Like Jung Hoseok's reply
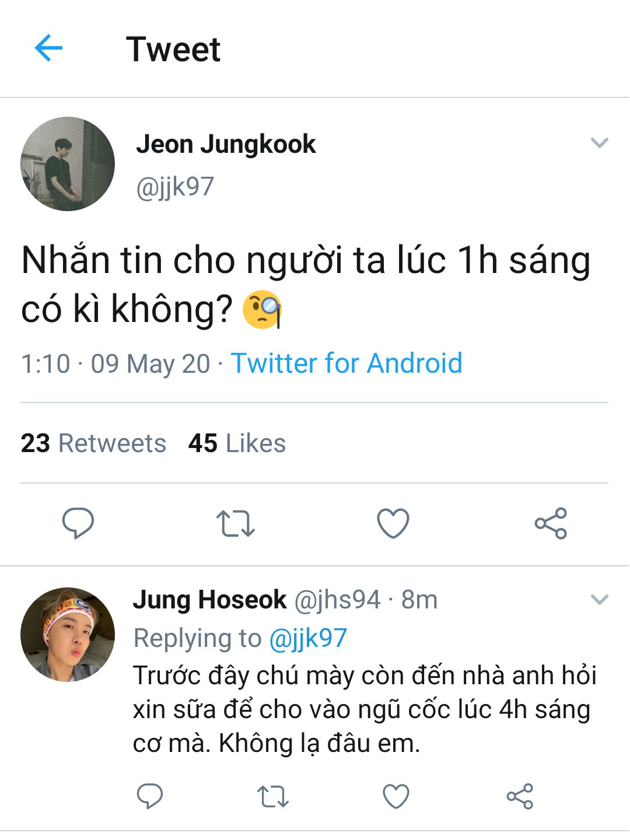Image resolution: width=630 pixels, height=840 pixels. (396, 796)
